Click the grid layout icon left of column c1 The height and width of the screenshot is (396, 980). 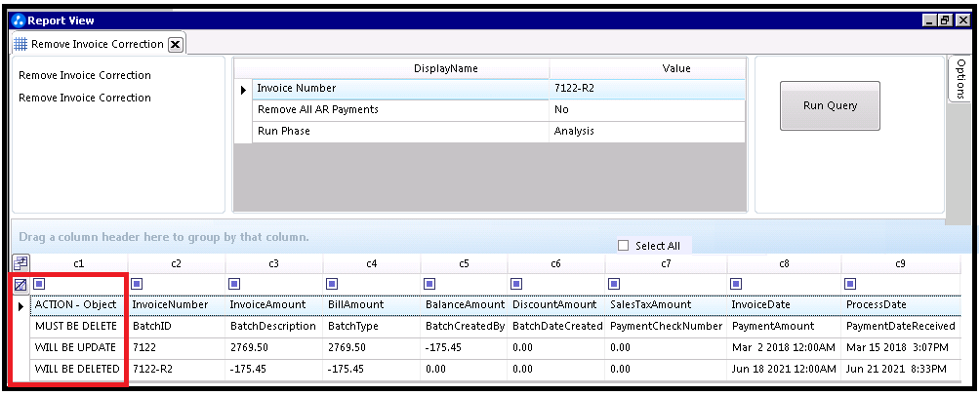(20, 263)
